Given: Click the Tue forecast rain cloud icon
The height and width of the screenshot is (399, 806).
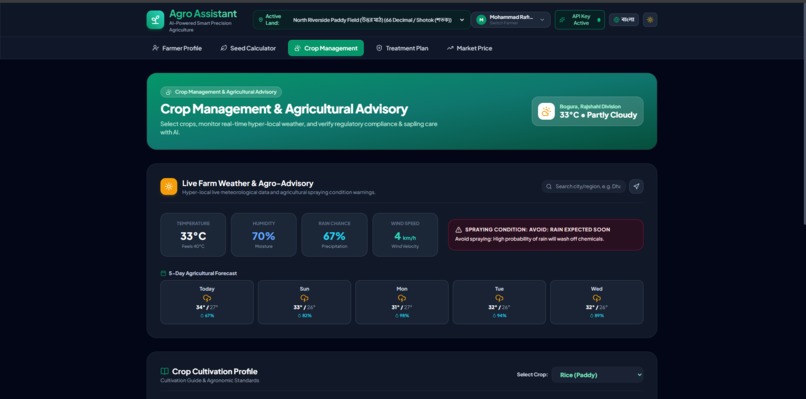Looking at the screenshot, I should click(499, 298).
